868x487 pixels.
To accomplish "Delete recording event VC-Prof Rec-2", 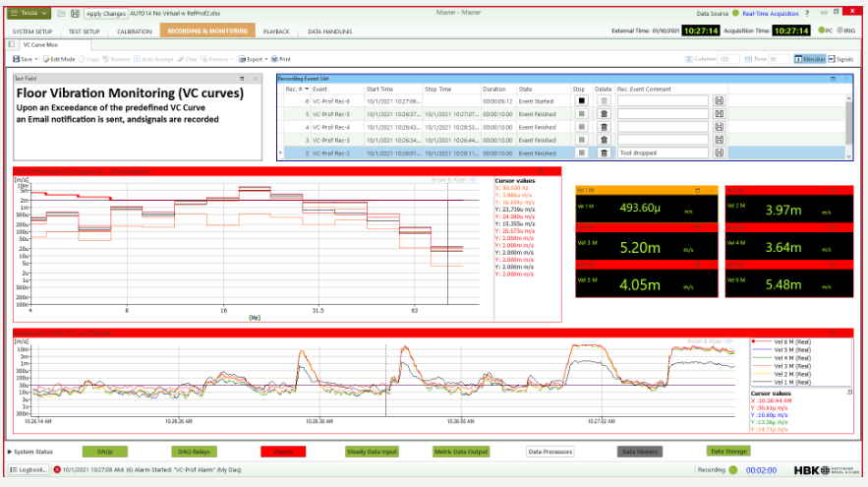I will 604,152.
